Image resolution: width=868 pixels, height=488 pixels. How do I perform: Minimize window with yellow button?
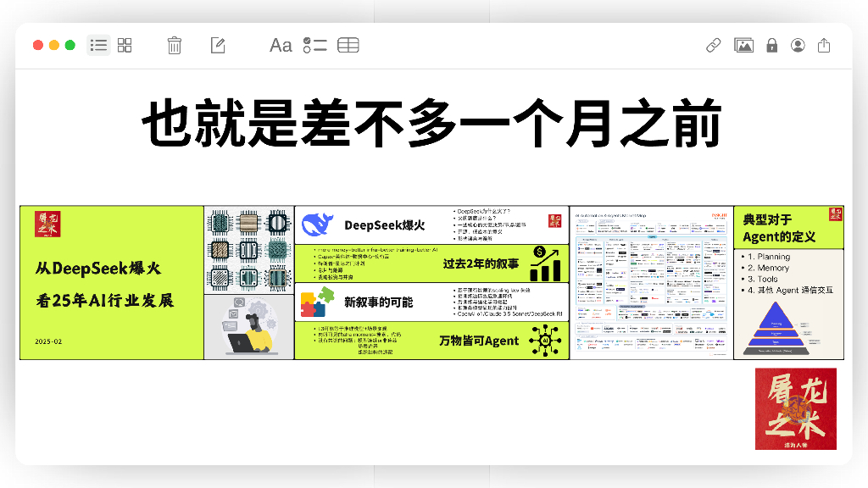tap(54, 46)
